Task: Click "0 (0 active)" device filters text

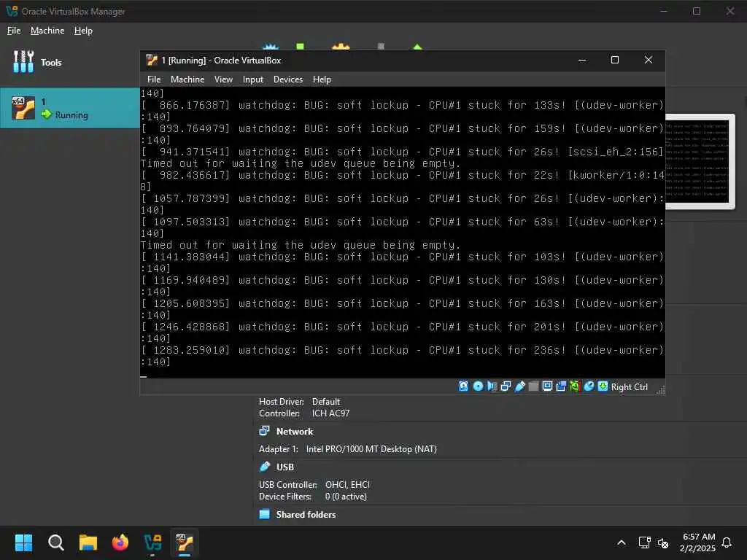Action: [x=346, y=497]
